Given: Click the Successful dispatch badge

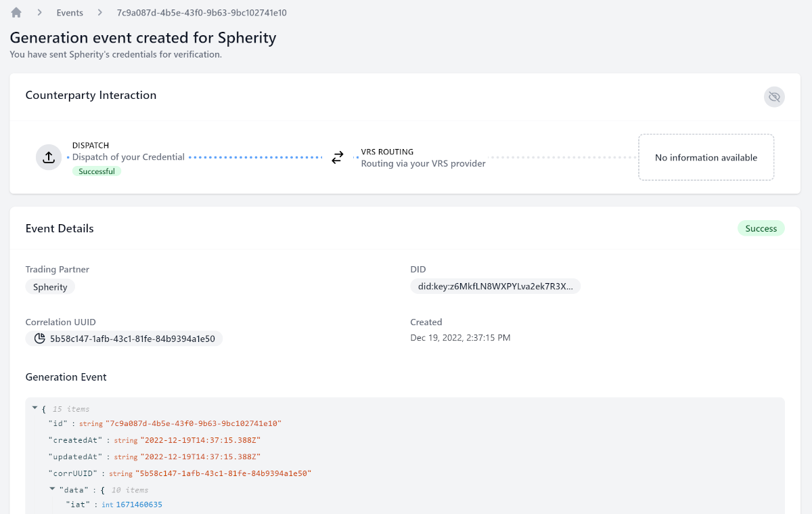Looking at the screenshot, I should tap(97, 171).
